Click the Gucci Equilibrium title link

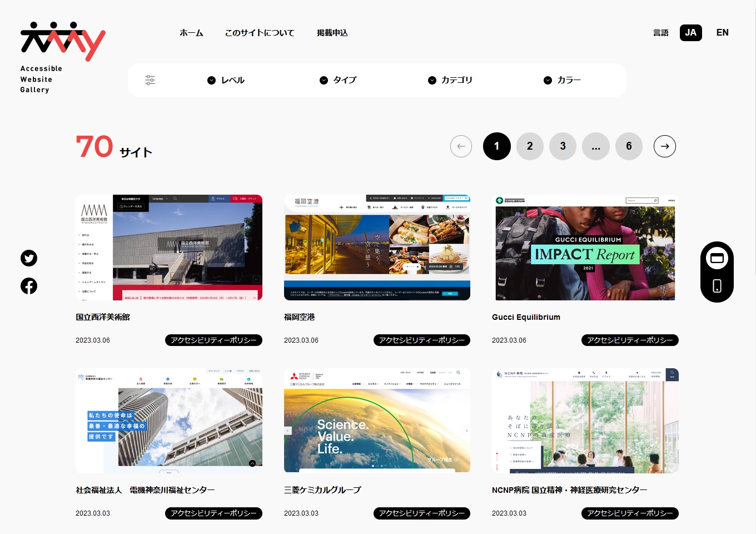coord(526,317)
